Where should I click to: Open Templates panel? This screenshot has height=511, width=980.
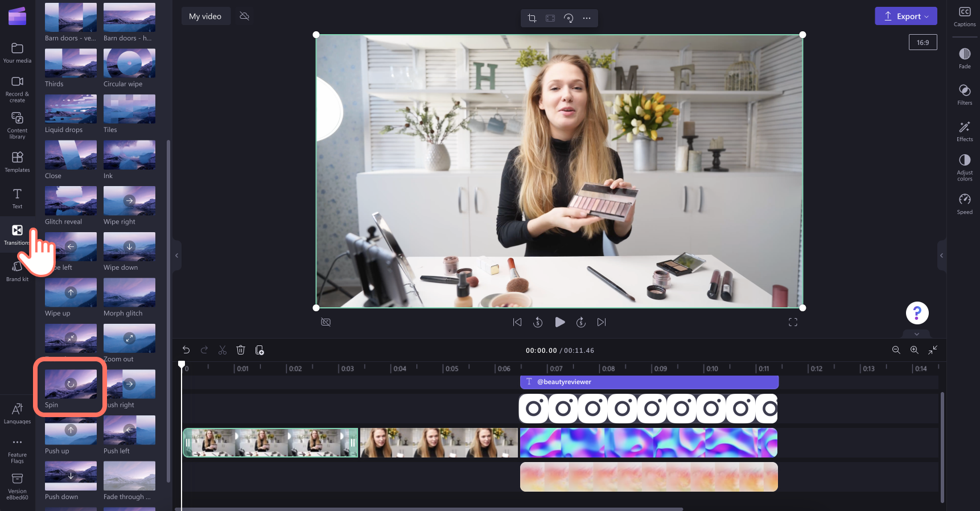(17, 162)
